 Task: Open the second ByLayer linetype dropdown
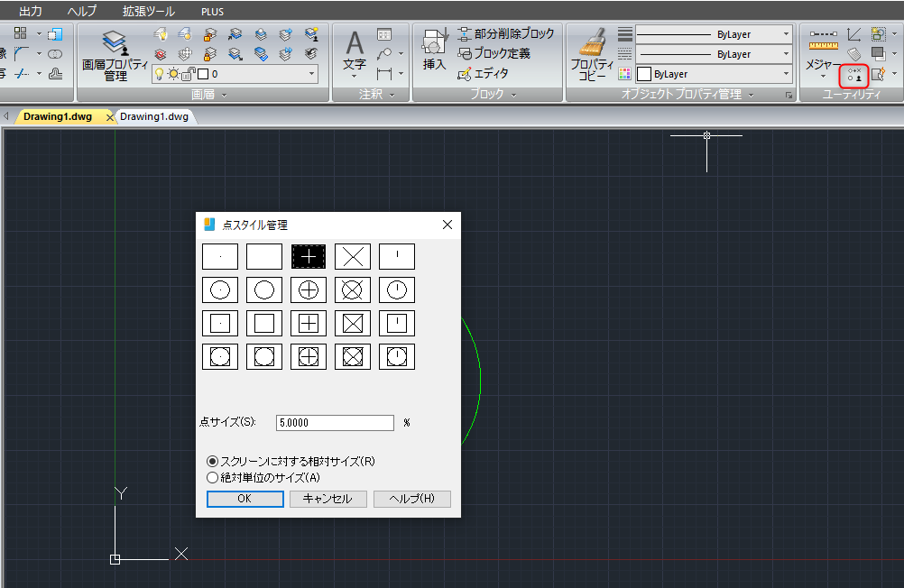click(786, 54)
